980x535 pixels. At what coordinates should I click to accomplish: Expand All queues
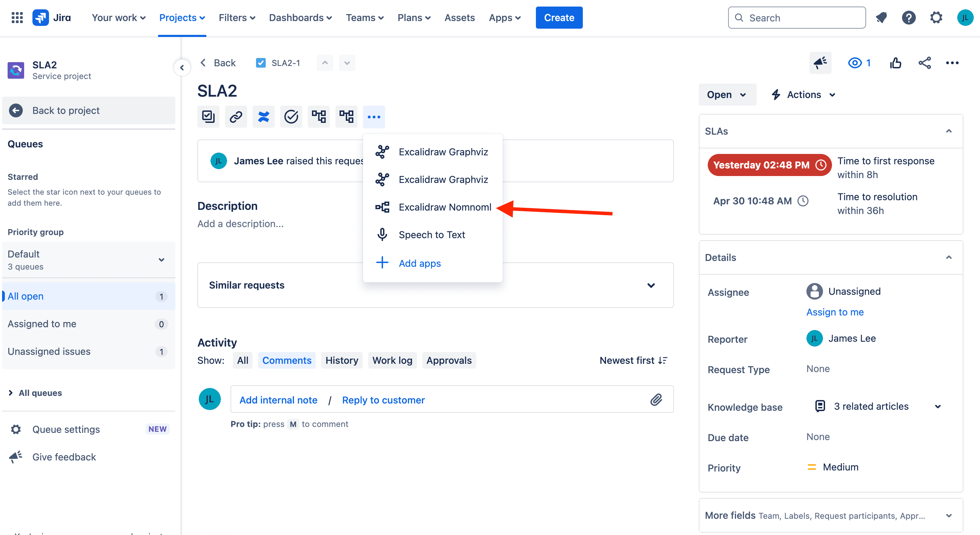click(35, 393)
